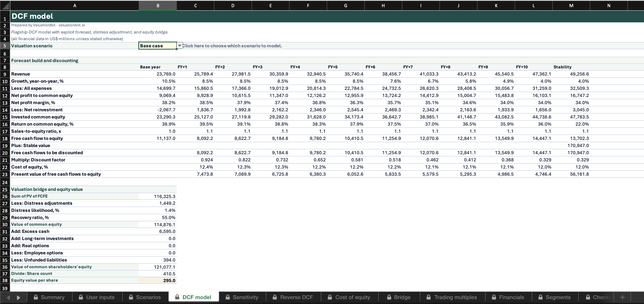Switch to the User inputs sheet tab
Viewport: 644px width, 304px height.
click(x=97, y=297)
